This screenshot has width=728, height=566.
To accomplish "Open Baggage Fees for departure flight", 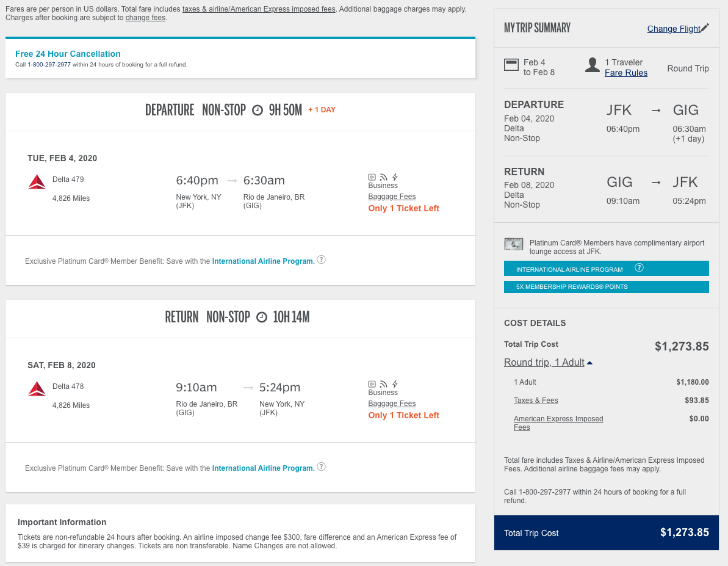I will point(392,197).
